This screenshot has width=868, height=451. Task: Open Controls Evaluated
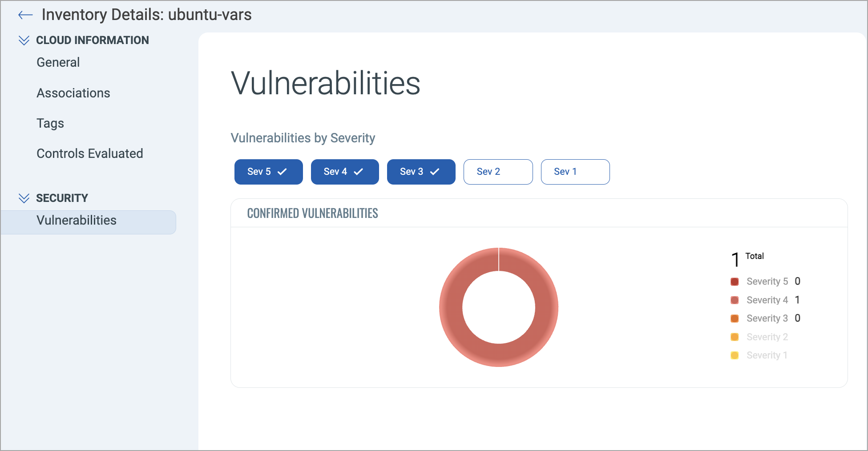coord(90,153)
